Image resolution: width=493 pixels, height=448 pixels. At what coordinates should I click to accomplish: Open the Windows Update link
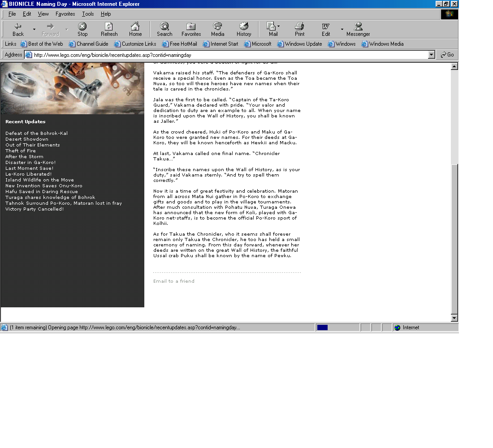[x=300, y=44]
